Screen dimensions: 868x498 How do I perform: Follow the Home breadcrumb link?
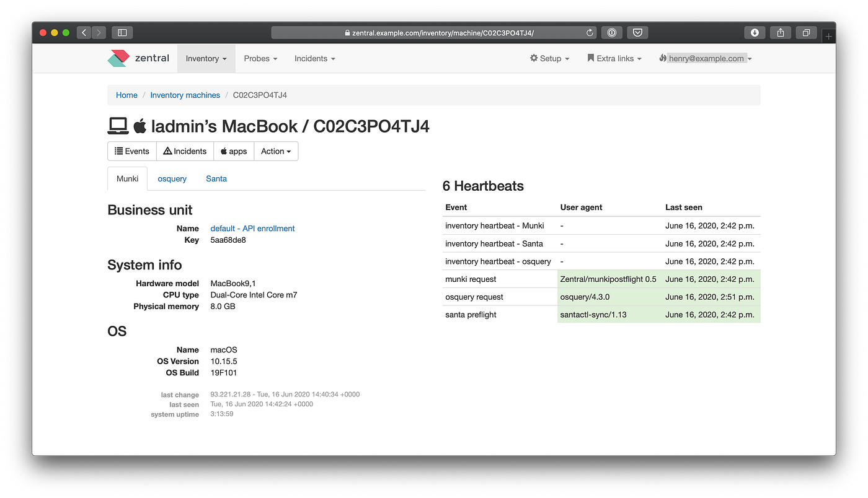(126, 95)
